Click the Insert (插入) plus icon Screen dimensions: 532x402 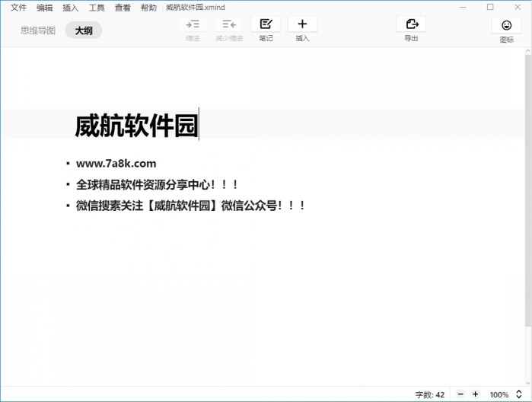(302, 24)
